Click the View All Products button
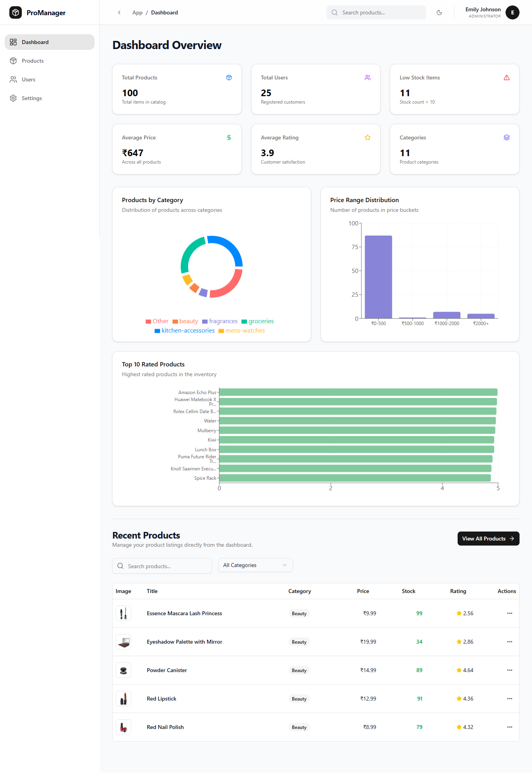 (488, 539)
